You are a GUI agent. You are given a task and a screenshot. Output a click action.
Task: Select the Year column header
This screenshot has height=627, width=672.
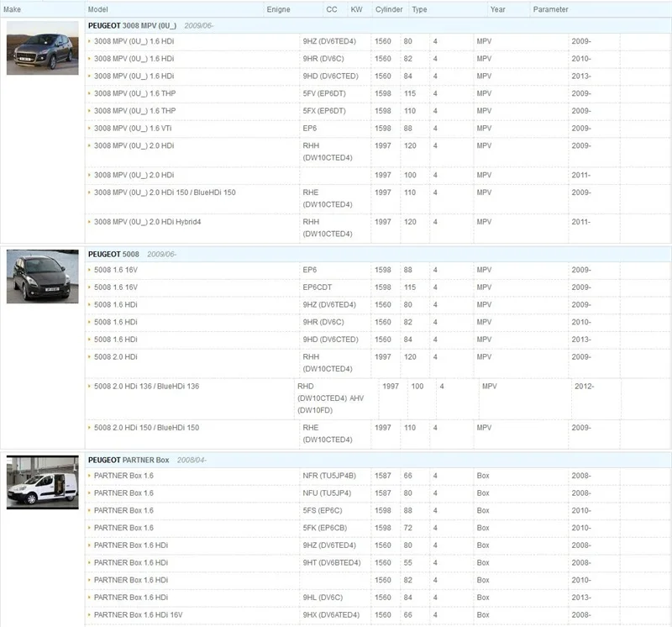[x=498, y=9]
